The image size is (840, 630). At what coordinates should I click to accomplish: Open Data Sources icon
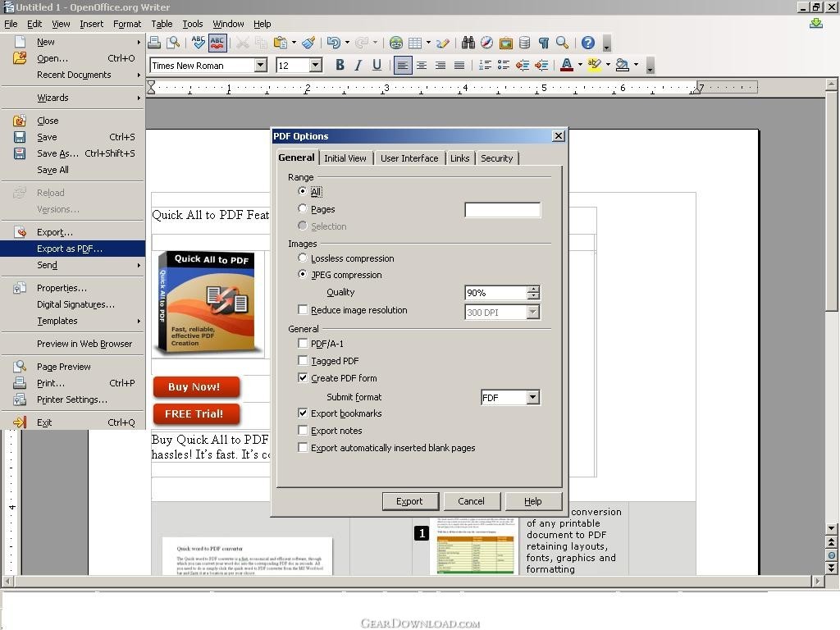(524, 43)
